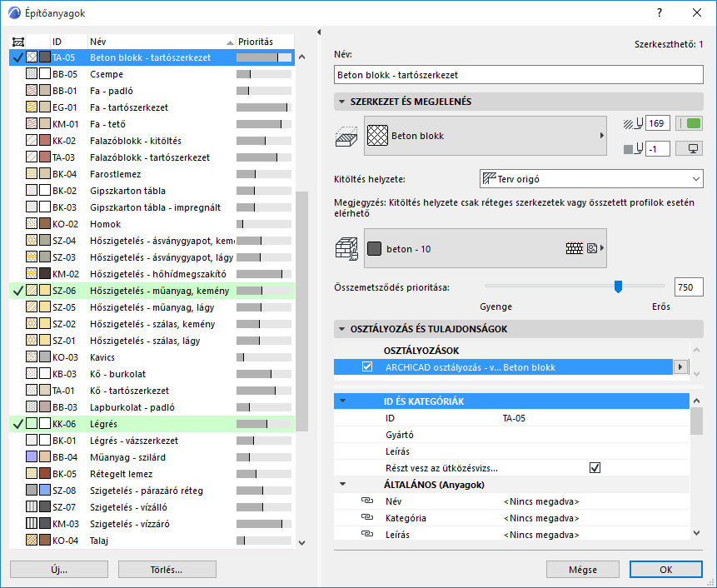Click the fill icon for Fa - tartószerkezet row
Viewport: 717px width, 588px height.
[32, 107]
